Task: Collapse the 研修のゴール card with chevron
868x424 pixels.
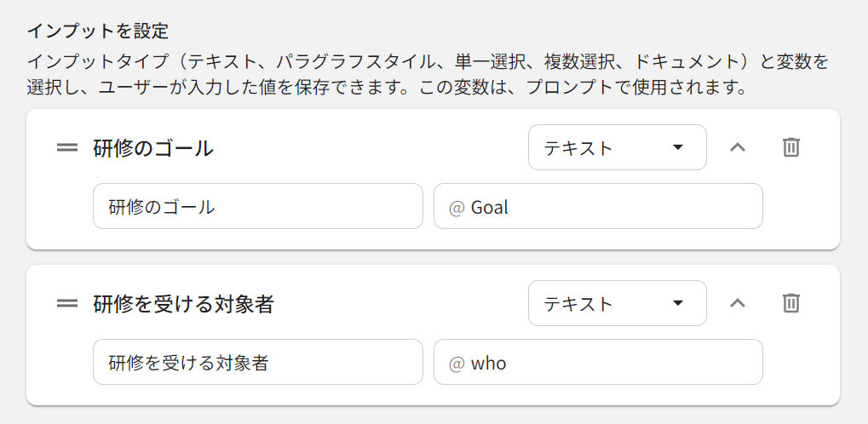Action: pyautogui.click(x=738, y=147)
